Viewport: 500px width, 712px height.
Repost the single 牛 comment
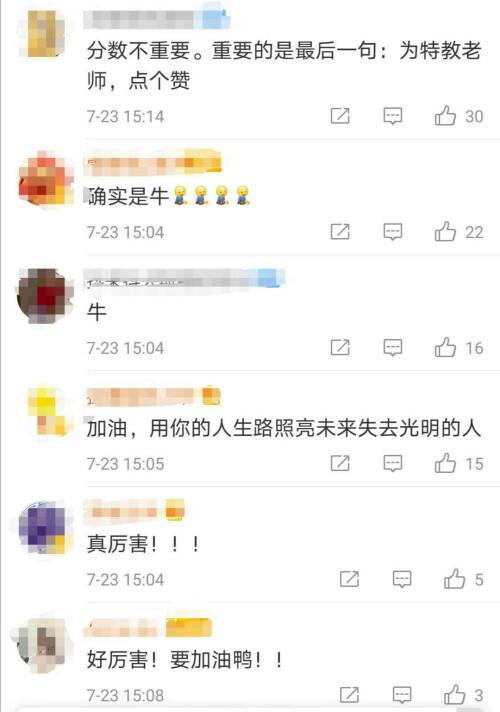tap(340, 347)
